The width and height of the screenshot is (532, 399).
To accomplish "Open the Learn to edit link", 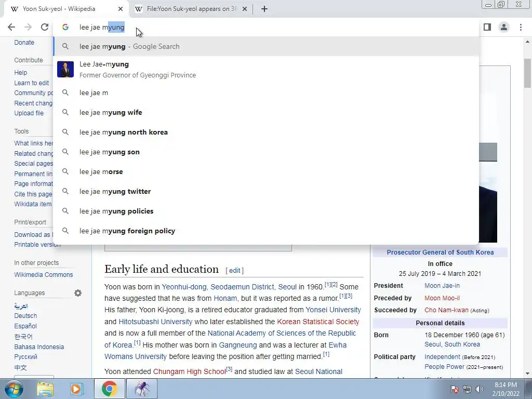I will coord(32,83).
